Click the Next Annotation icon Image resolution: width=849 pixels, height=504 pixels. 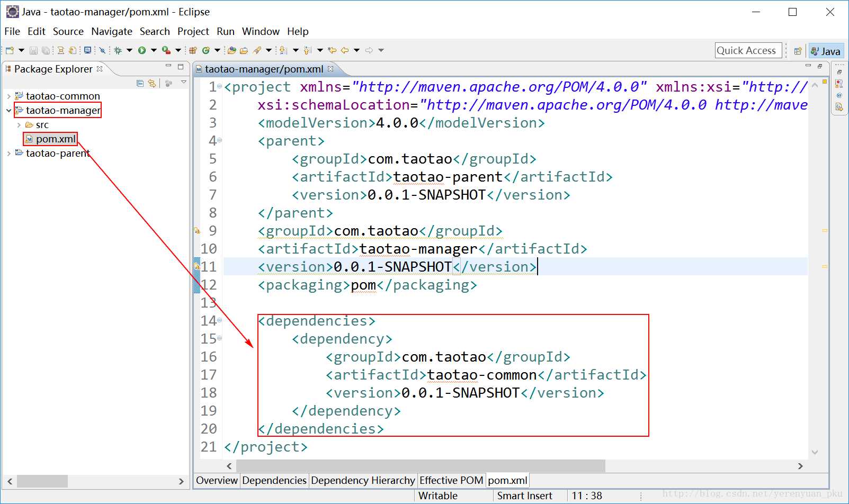pos(283,50)
